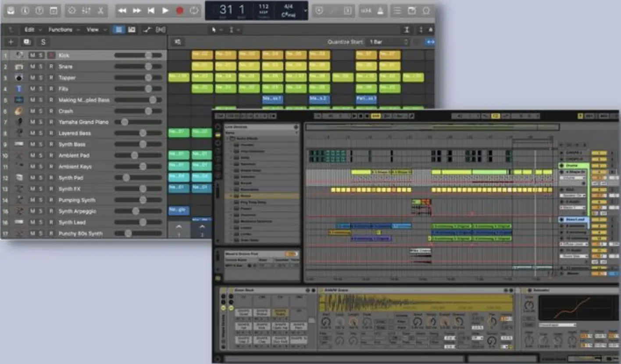Open the Inspector in Logic toolbar
This screenshot has height=364, width=621.
coord(25,11)
